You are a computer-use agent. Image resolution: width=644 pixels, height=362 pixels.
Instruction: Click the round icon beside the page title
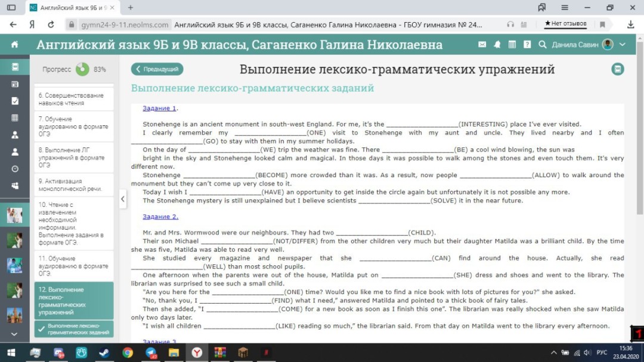(x=618, y=69)
